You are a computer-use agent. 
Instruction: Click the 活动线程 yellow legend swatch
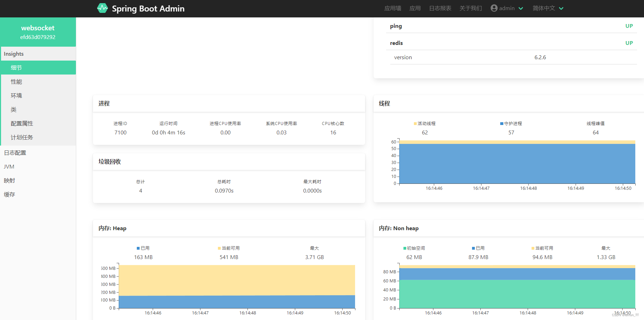coord(415,124)
